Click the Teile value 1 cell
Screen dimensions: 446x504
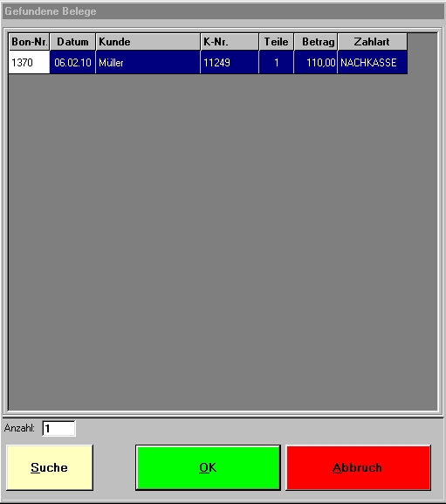coord(277,62)
